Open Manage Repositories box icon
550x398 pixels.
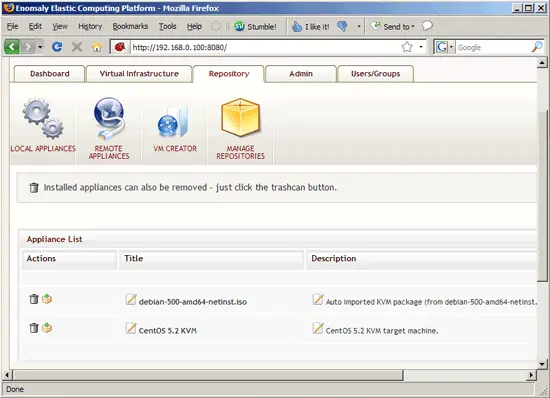(x=240, y=117)
